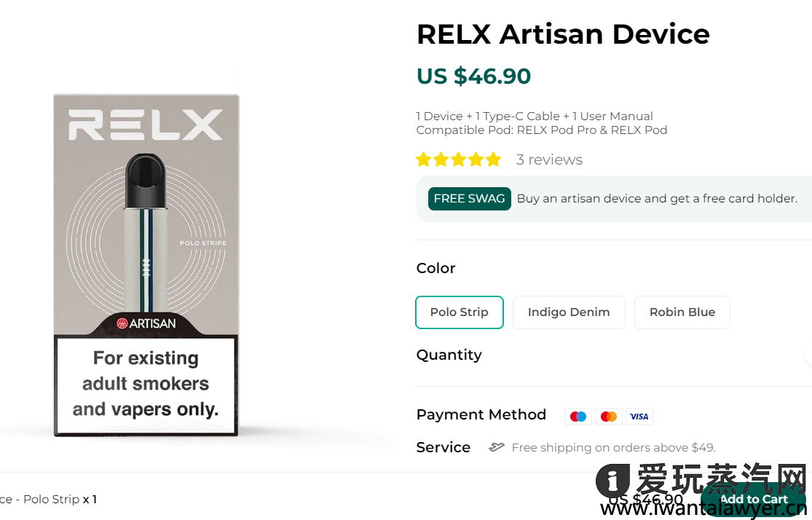Click the Artisan logo on the package
This screenshot has width=812, height=520.
coord(146,323)
